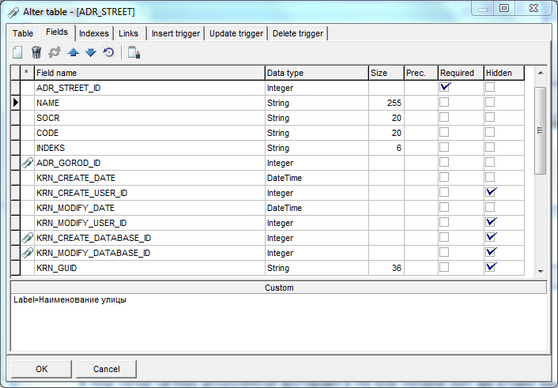Open the Delete trigger tab
This screenshot has width=558, height=388.
pos(298,33)
